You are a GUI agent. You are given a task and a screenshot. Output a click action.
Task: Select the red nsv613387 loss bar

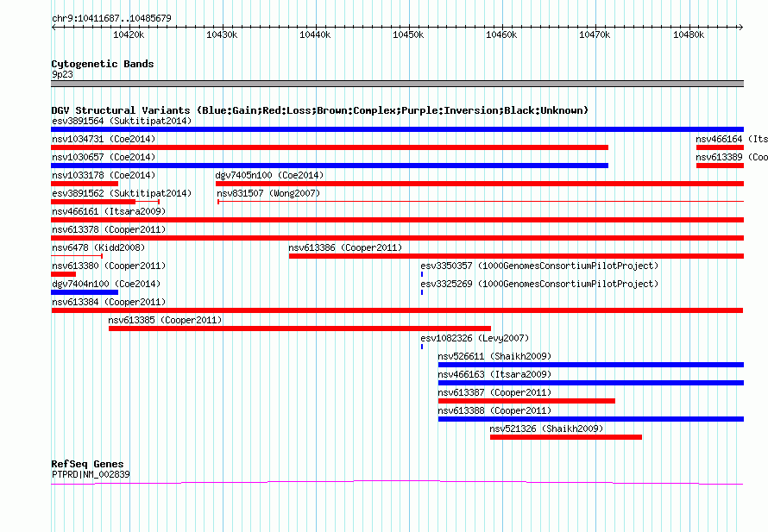(x=526, y=401)
